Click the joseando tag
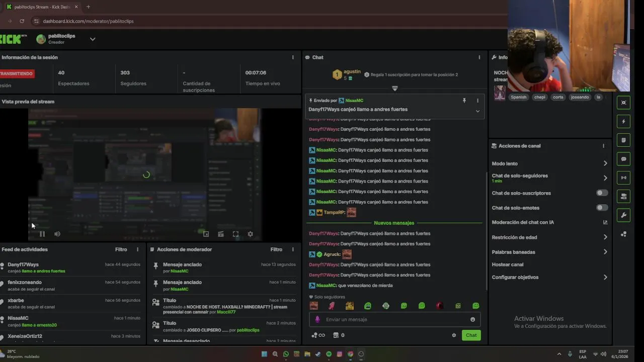This screenshot has height=362, width=644. [x=580, y=97]
